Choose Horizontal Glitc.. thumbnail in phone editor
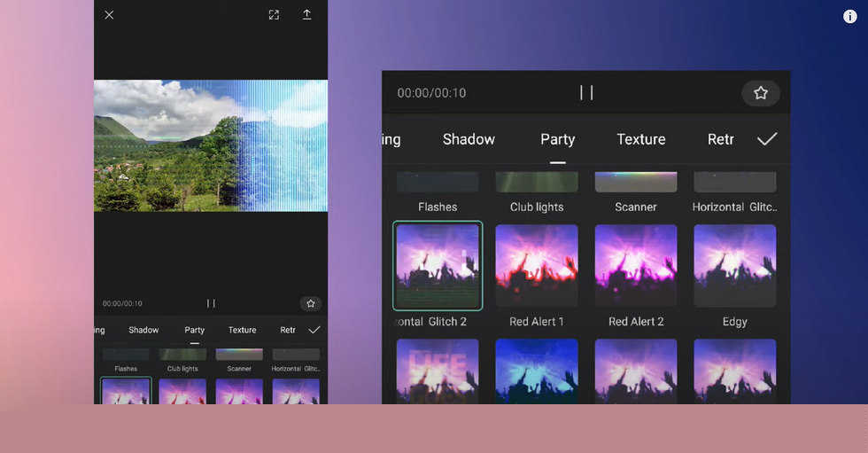Viewport: 868px width, 453px height. pyautogui.click(x=296, y=355)
